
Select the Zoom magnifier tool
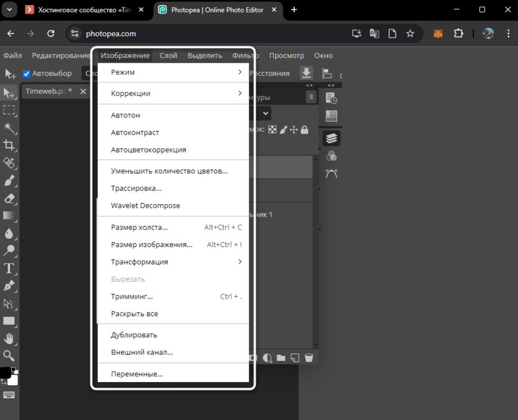tap(9, 356)
